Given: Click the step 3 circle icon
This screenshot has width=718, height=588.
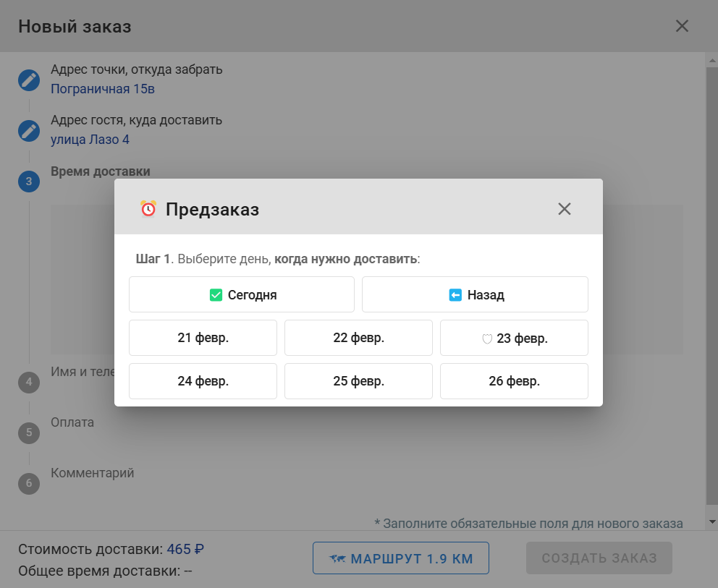Looking at the screenshot, I should click(x=29, y=182).
